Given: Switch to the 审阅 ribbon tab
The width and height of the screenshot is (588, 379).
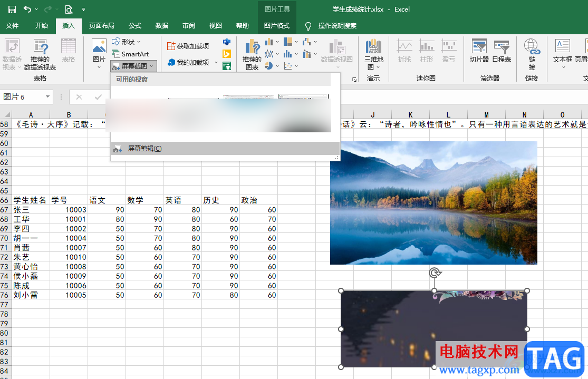Looking at the screenshot, I should (x=189, y=25).
